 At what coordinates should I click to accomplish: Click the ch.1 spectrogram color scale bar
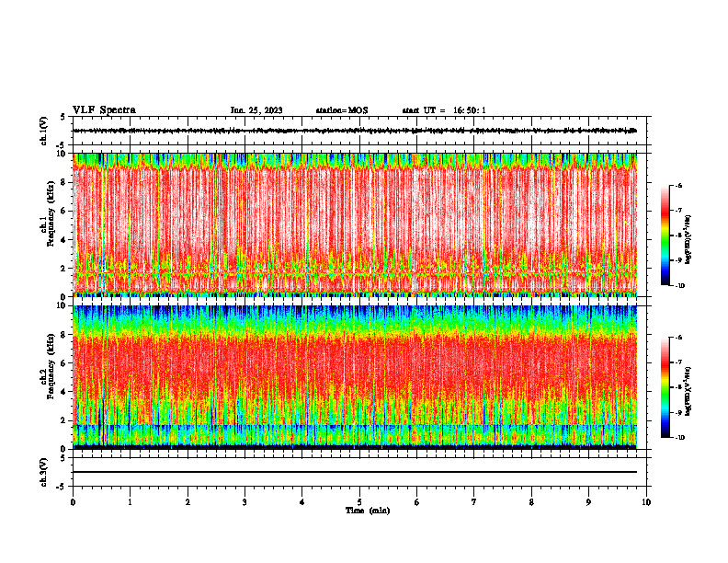(x=665, y=236)
